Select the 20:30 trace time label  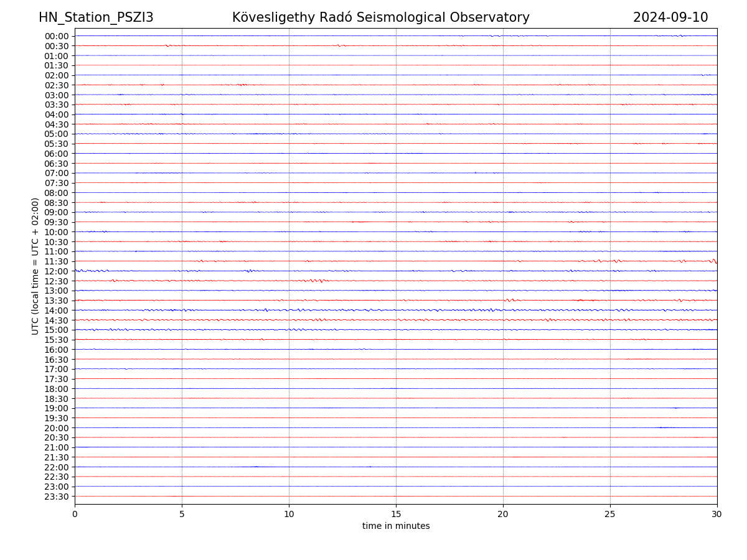click(57, 437)
